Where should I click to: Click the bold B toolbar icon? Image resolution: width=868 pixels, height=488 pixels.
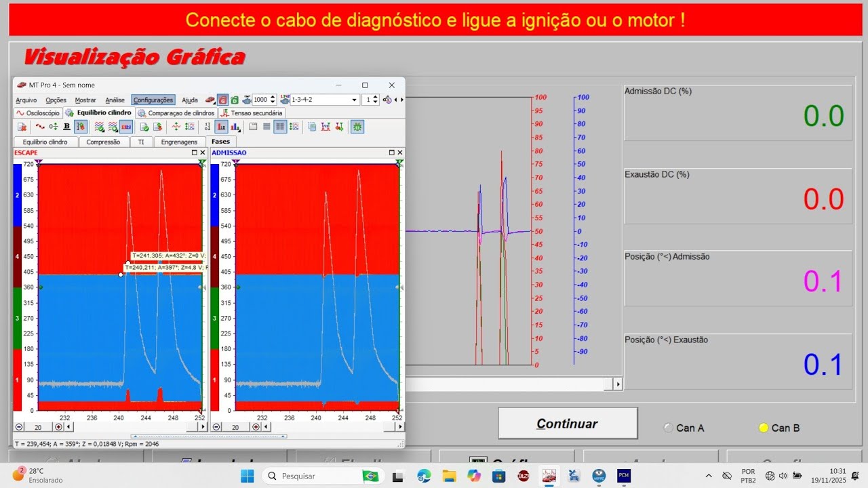coord(66,127)
